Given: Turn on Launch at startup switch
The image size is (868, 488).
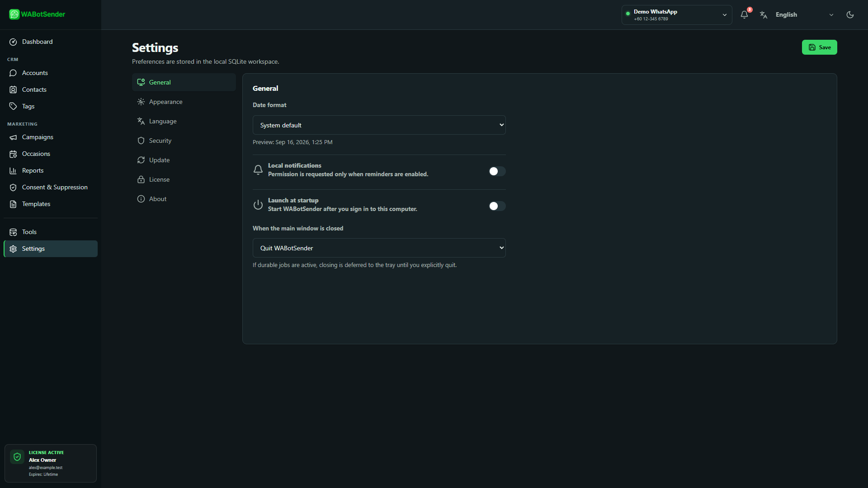Looking at the screenshot, I should (497, 206).
